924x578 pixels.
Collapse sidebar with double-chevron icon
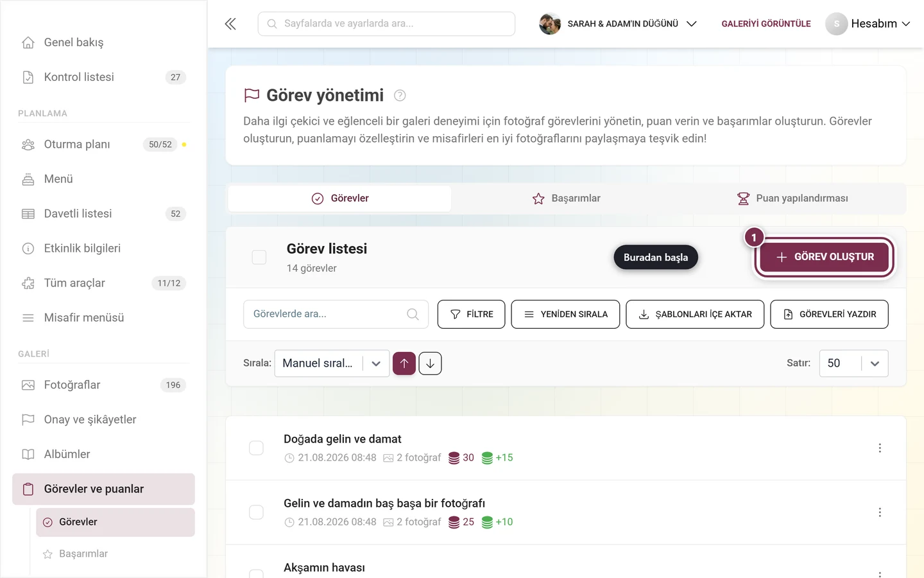[230, 24]
